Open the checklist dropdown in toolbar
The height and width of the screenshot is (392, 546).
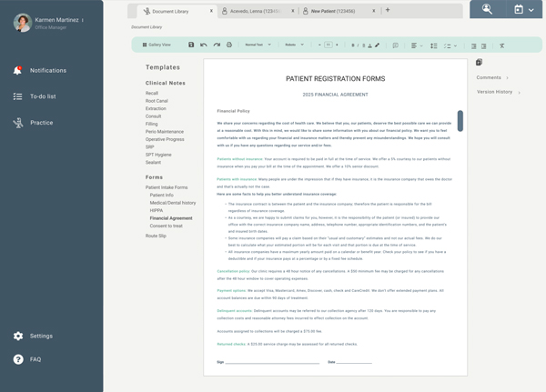click(x=450, y=46)
